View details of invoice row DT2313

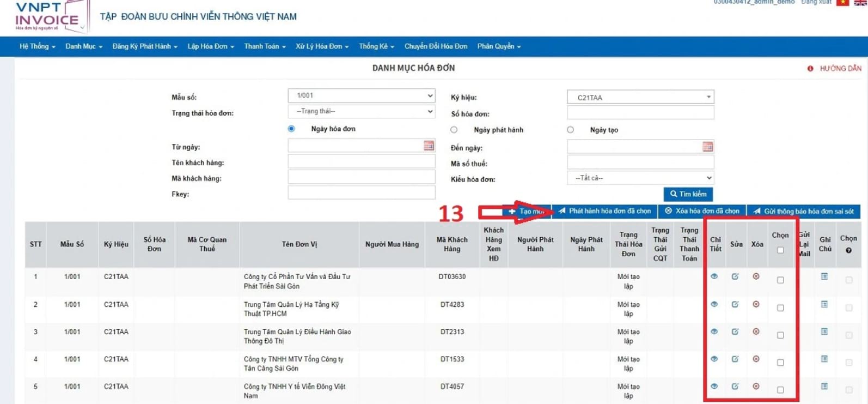point(714,331)
